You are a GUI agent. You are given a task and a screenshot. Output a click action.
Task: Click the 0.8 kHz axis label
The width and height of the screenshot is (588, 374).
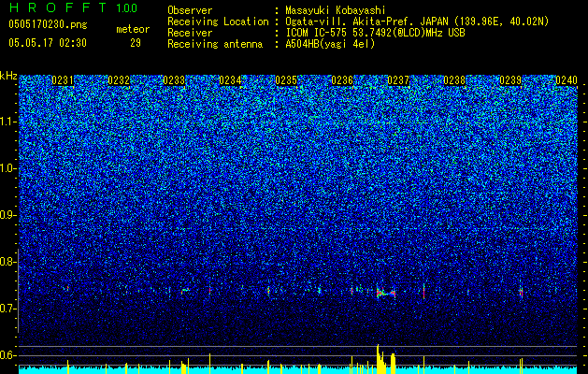tap(8, 262)
